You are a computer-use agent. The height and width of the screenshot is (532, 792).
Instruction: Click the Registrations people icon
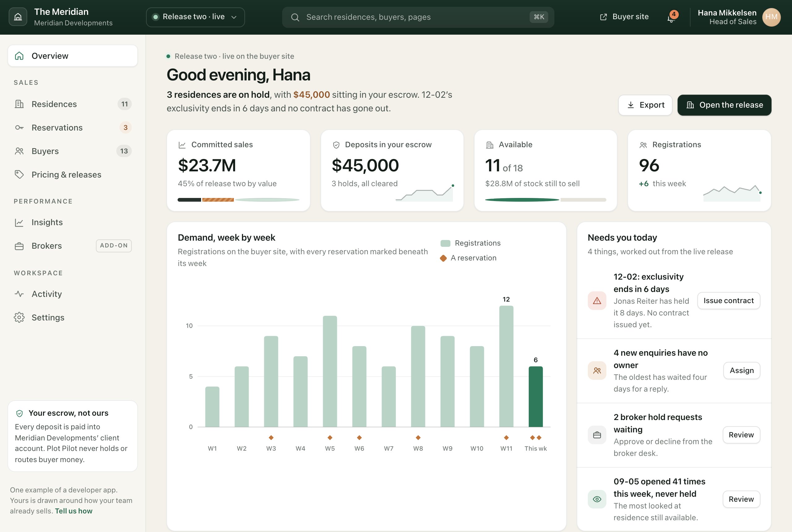click(643, 145)
